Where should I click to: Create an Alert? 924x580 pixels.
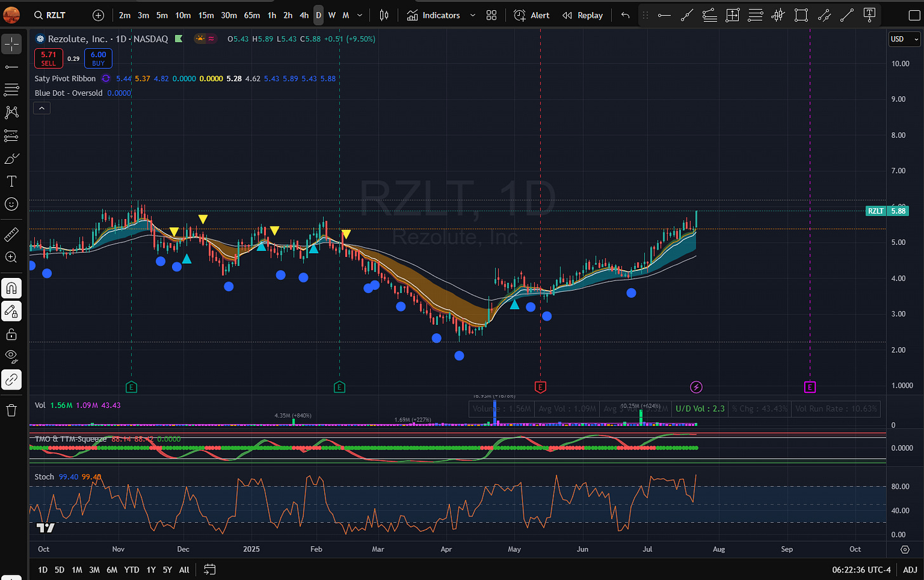pyautogui.click(x=532, y=15)
